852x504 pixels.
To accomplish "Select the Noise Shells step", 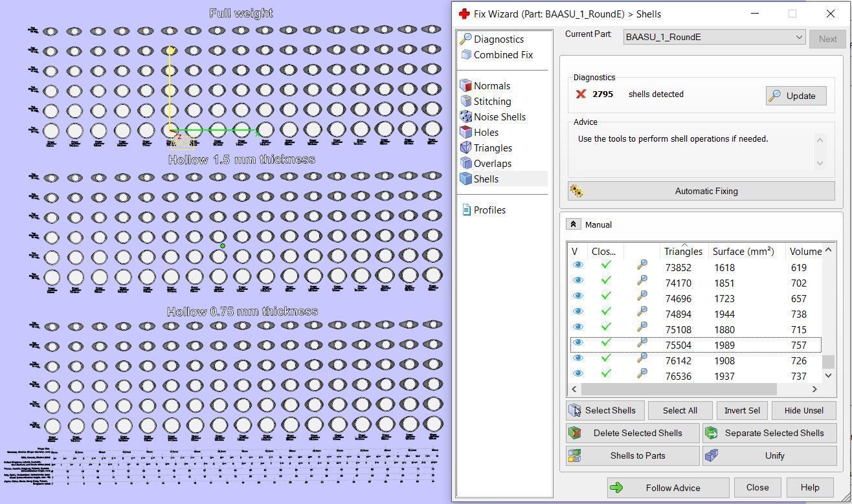I will [493, 117].
